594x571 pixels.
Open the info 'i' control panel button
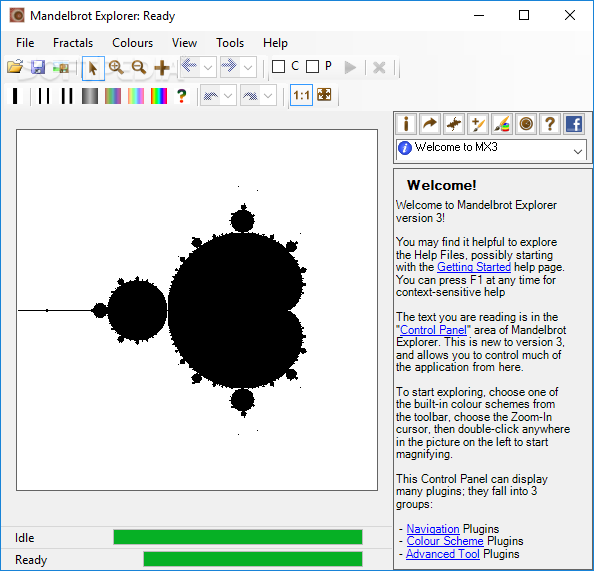(406, 124)
